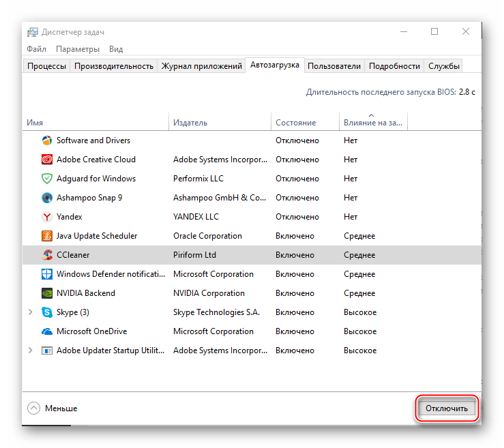The image size is (504, 448).
Task: Click the Software and Drivers icon
Action: [47, 140]
